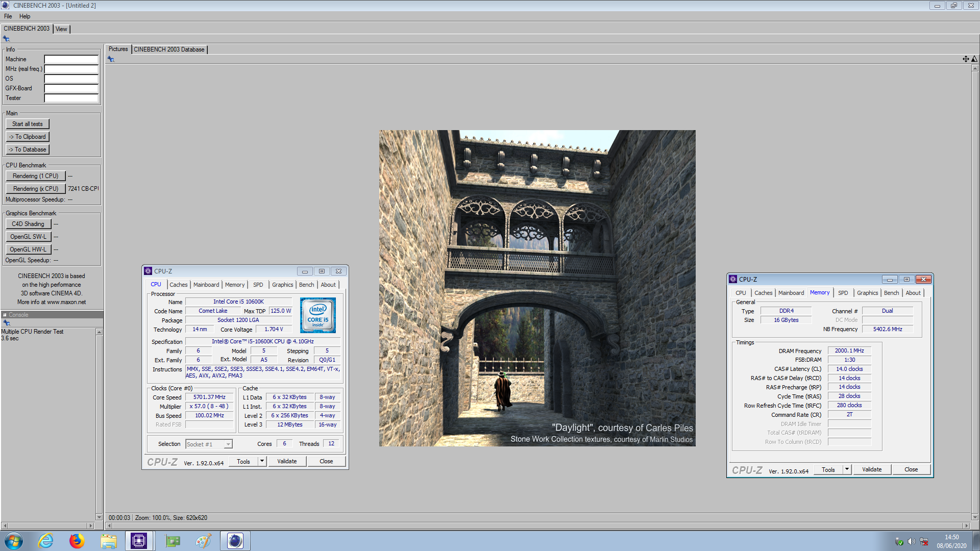
Task: Click the GFX-Board input field
Action: 71,88
